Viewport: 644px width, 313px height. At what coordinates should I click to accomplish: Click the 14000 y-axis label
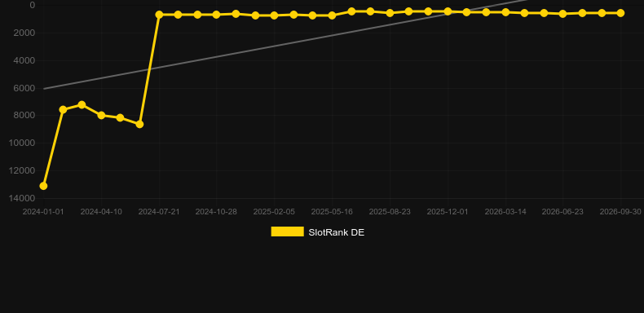click(22, 198)
